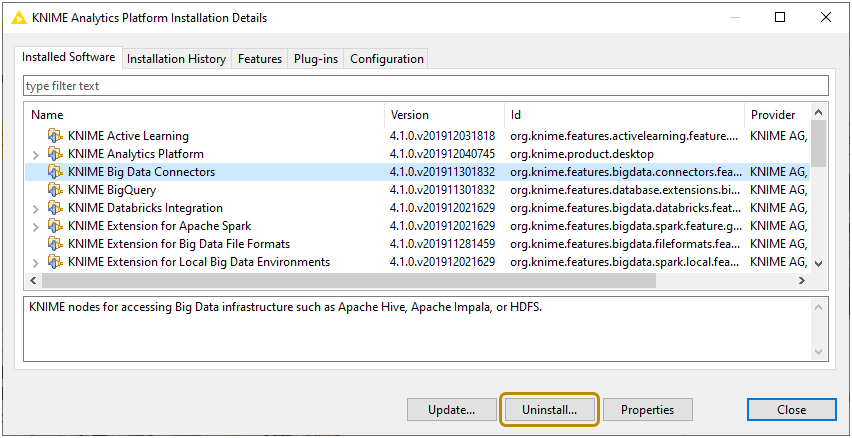Click the KNIME Active Learning feature icon

pyautogui.click(x=55, y=136)
